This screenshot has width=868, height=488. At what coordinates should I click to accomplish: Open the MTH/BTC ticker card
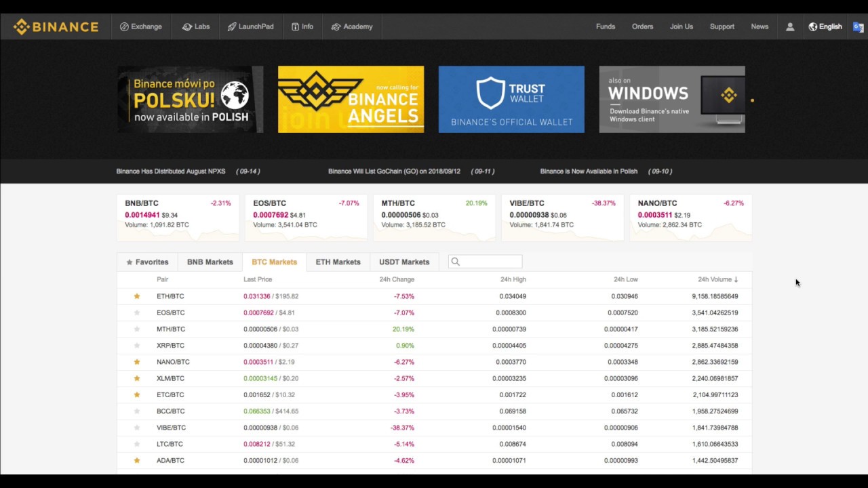coord(434,218)
